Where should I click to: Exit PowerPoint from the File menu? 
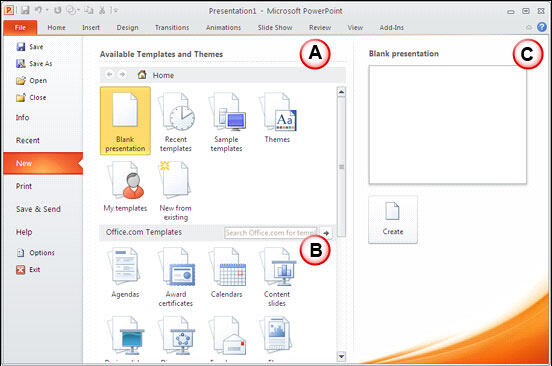28,270
